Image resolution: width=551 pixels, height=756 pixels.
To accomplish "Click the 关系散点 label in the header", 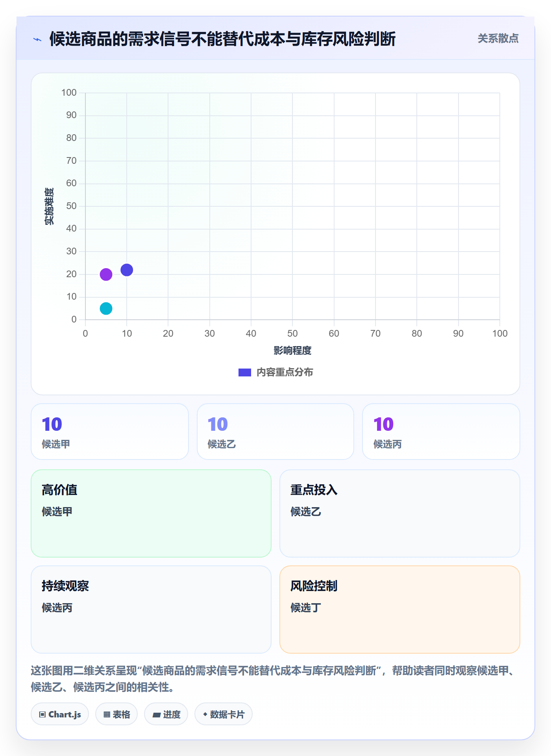I will click(498, 39).
